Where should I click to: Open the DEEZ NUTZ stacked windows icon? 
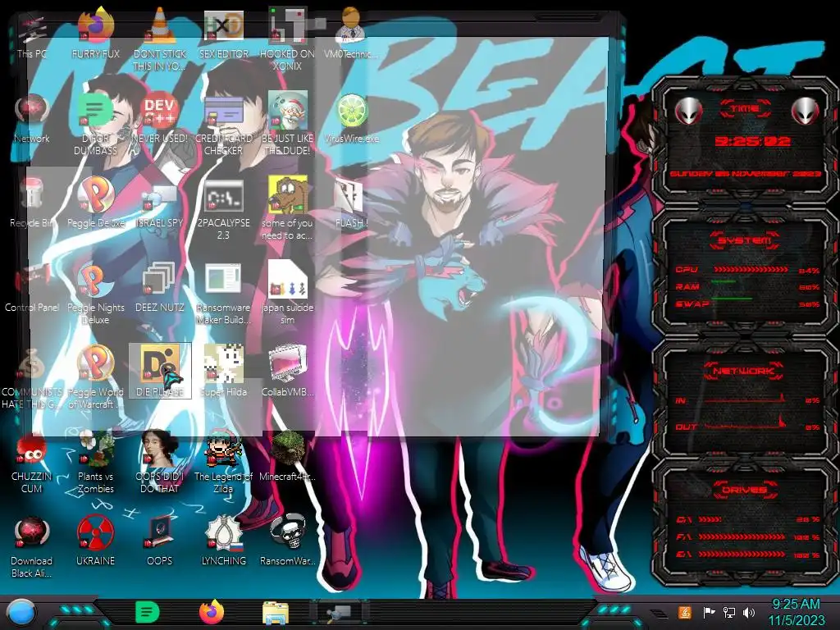click(160, 287)
